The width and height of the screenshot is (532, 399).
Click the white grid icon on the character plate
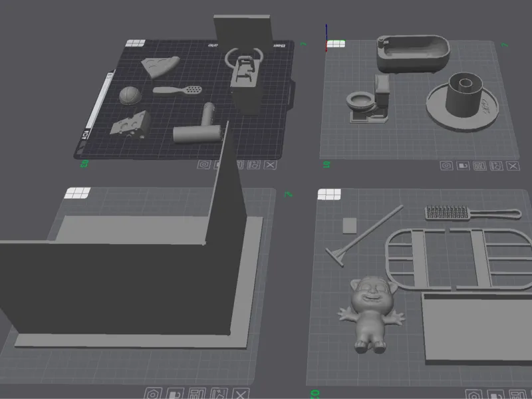point(329,195)
